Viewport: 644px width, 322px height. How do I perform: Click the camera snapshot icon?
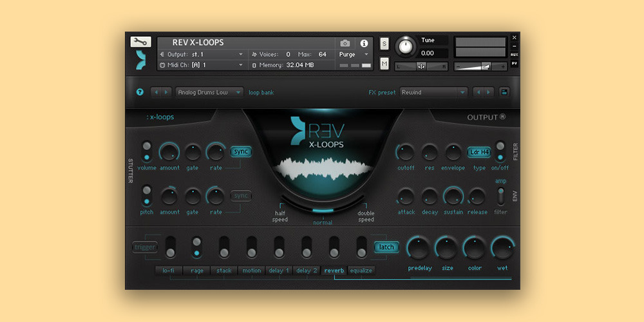[345, 43]
